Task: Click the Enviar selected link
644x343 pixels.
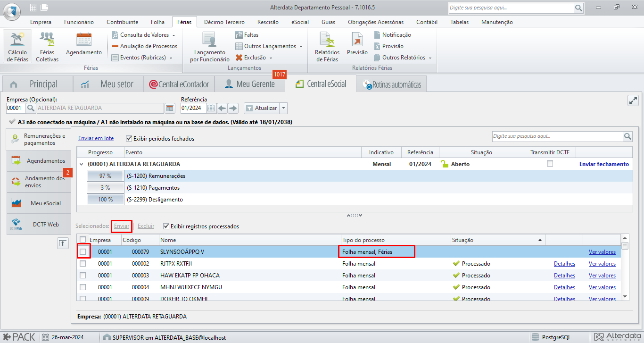Action: (x=122, y=226)
